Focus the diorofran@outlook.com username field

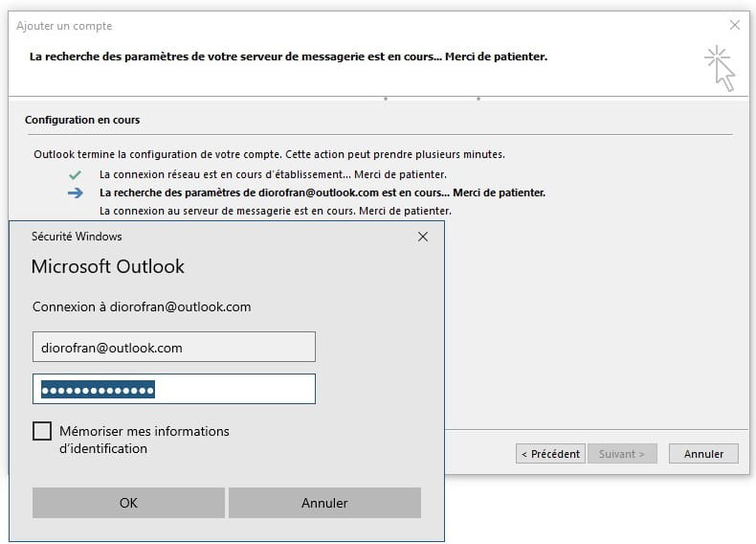174,347
